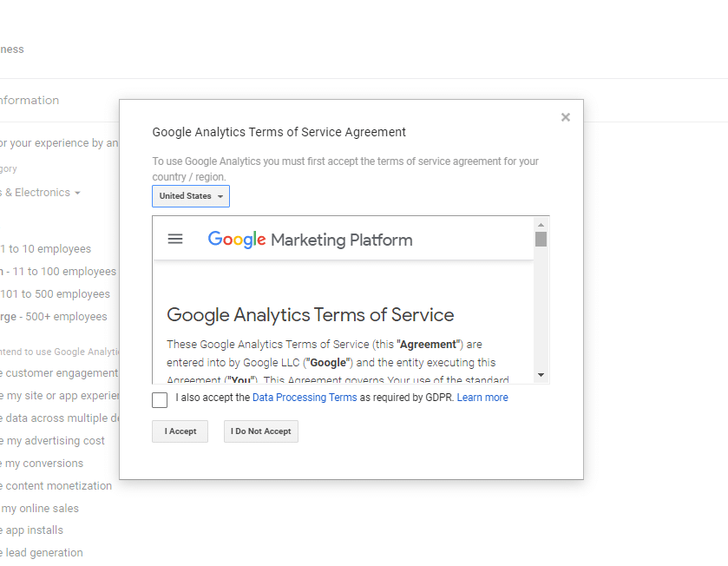
Task: Click the I Do Not Accept button
Action: click(261, 431)
